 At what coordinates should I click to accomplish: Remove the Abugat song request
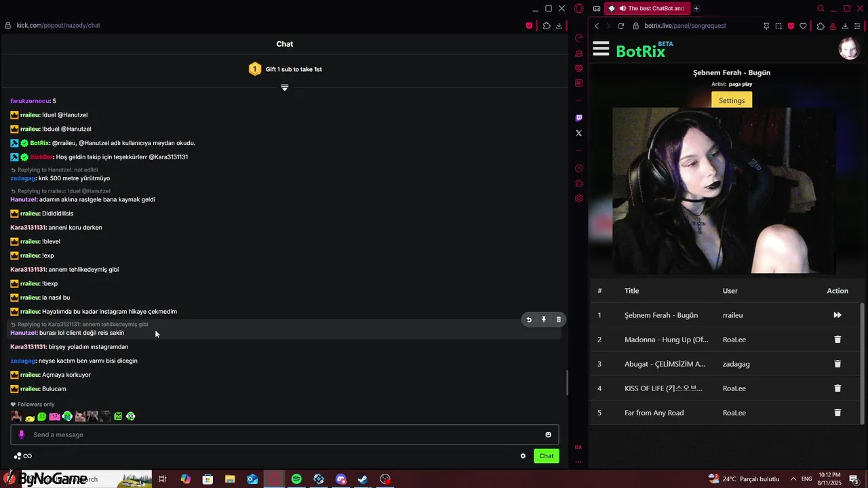(837, 364)
